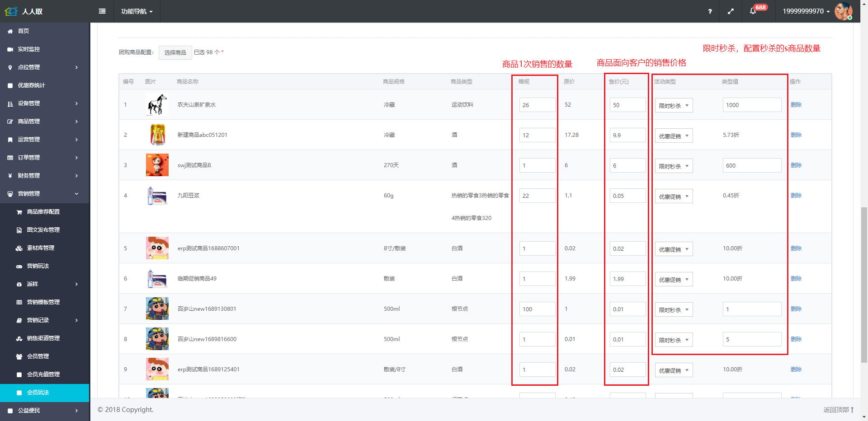Open 优惠券统计 in the sidebar
868x421 pixels.
pyautogui.click(x=44, y=85)
